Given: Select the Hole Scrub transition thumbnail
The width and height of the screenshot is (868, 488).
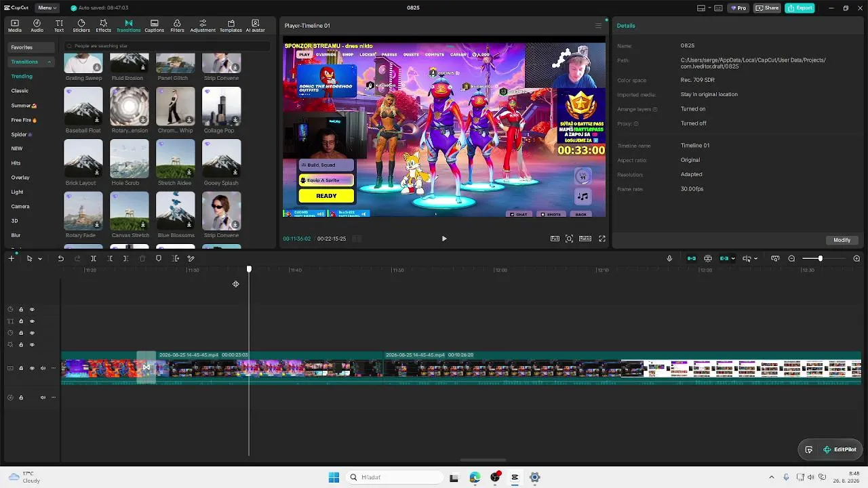Looking at the screenshot, I should 130,159.
